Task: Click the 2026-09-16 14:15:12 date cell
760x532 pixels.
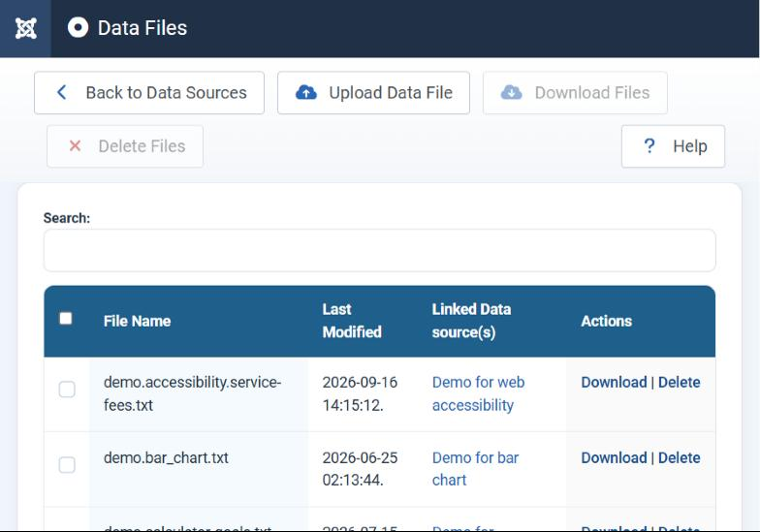Action: [x=360, y=393]
